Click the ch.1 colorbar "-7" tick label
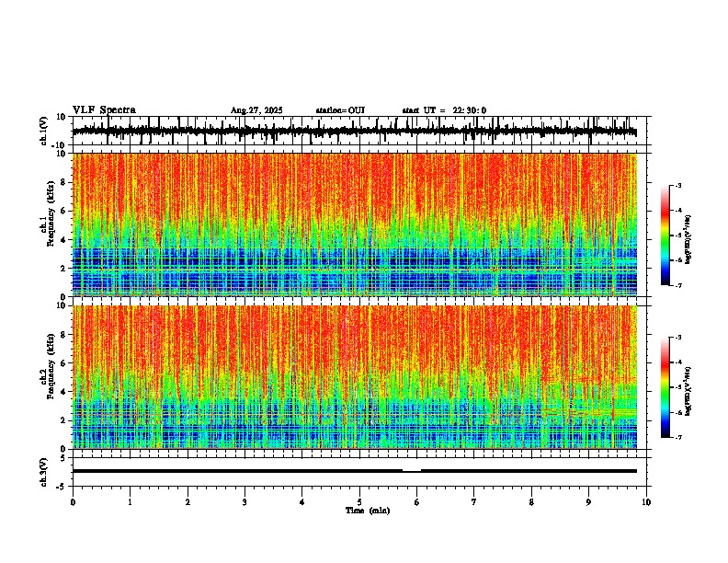The image size is (728, 563). pos(678,285)
